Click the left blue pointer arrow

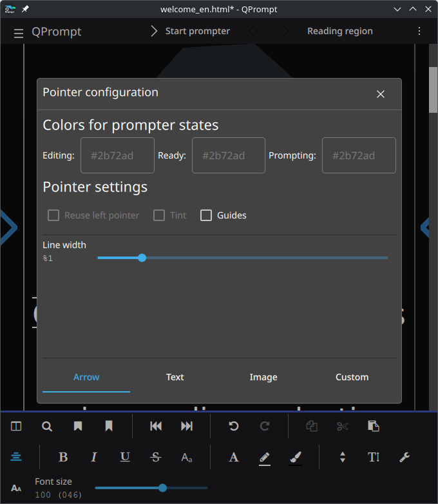[8, 228]
